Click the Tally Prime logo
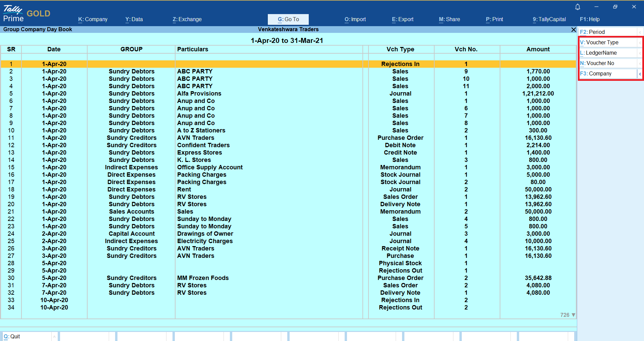Image resolution: width=644 pixels, height=341 pixels. [13, 13]
